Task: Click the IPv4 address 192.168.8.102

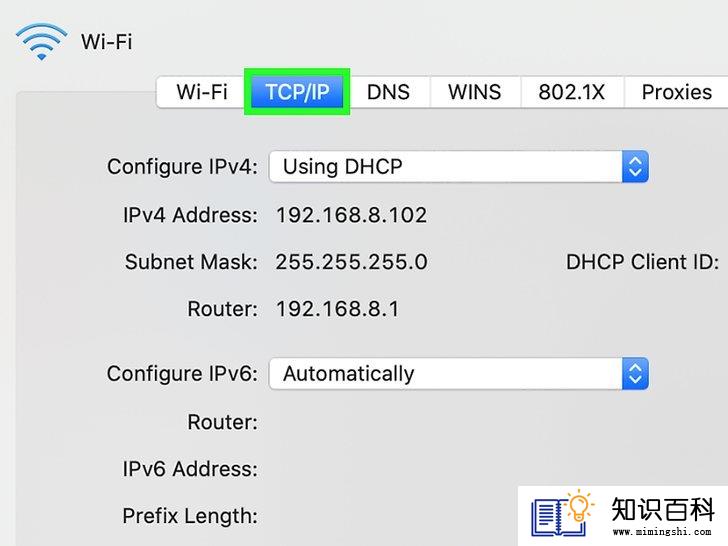Action: [x=351, y=215]
